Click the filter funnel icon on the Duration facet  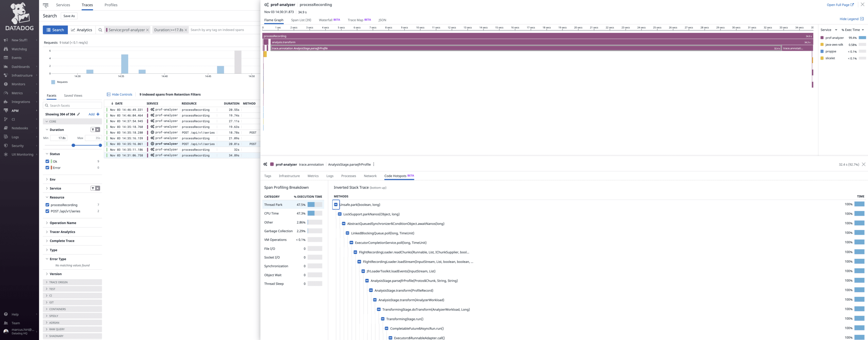coord(93,130)
